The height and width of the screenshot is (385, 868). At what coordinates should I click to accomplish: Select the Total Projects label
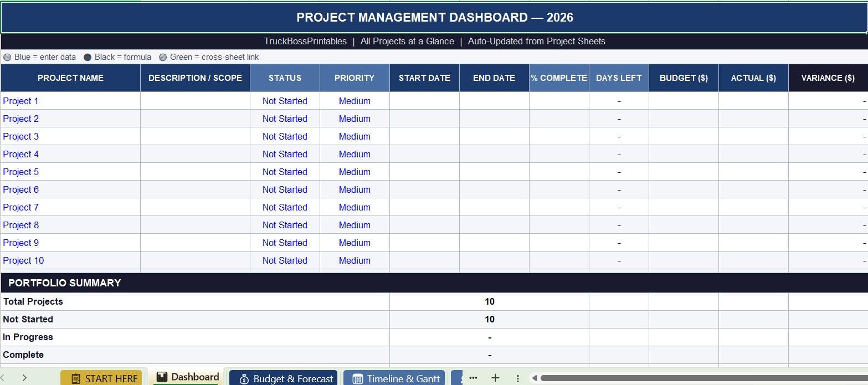coord(33,301)
